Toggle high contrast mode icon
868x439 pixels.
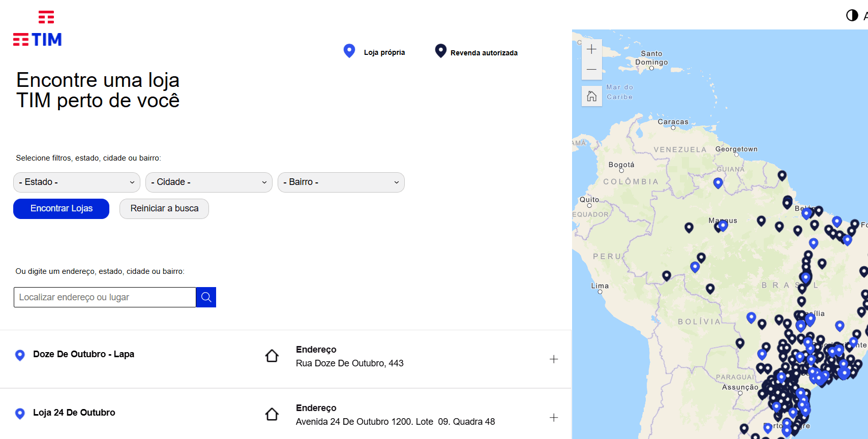(x=852, y=15)
